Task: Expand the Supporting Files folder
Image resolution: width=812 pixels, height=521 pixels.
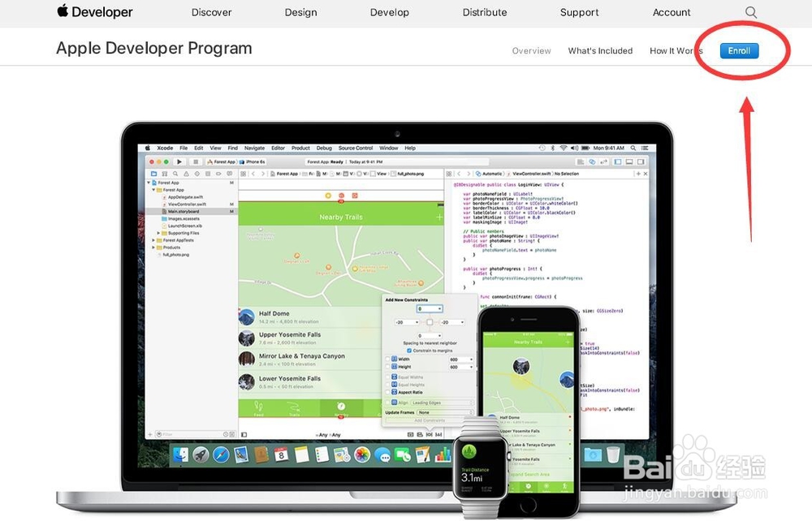Action: click(x=158, y=233)
